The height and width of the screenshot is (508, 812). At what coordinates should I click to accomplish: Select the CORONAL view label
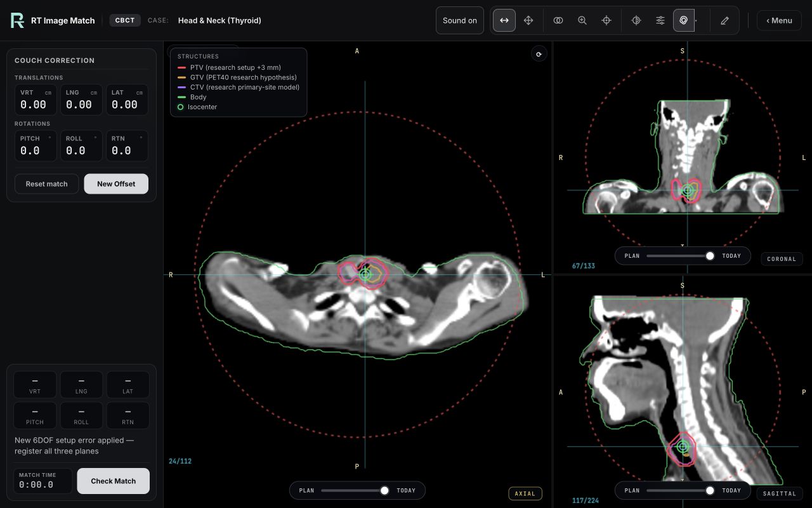(782, 259)
